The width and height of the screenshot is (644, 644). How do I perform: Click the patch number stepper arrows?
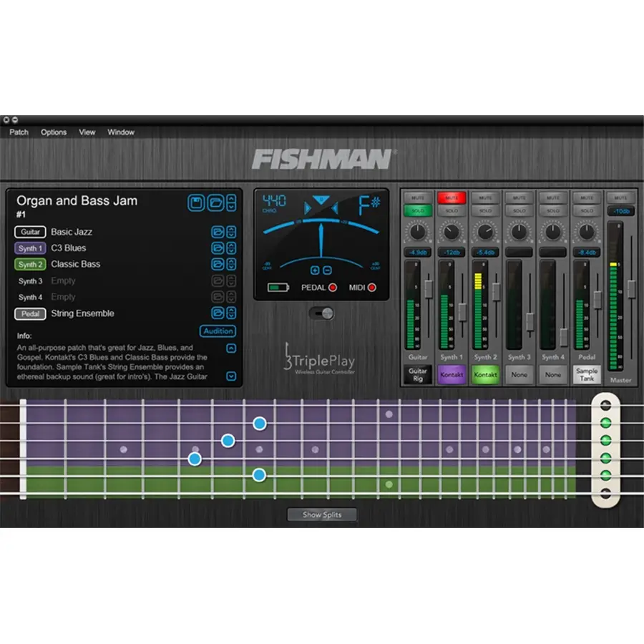click(x=231, y=203)
